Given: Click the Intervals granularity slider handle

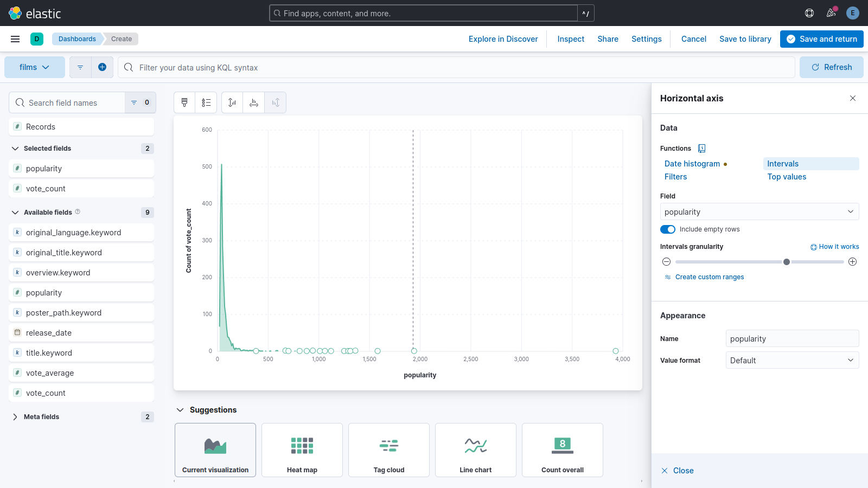Looking at the screenshot, I should pyautogui.click(x=787, y=262).
